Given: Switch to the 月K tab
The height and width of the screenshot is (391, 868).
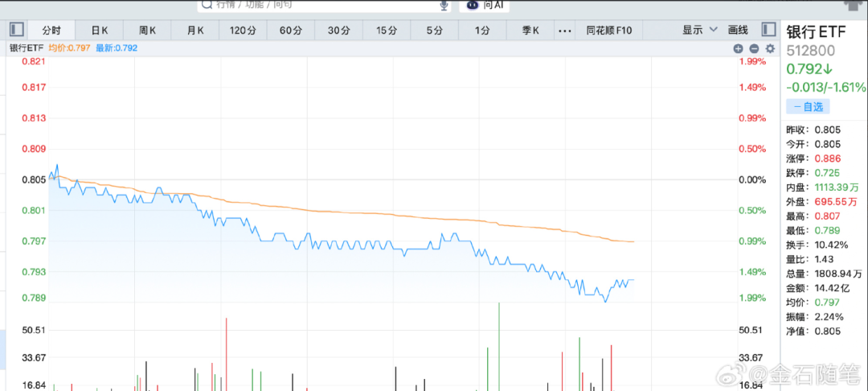Looking at the screenshot, I should [x=195, y=31].
